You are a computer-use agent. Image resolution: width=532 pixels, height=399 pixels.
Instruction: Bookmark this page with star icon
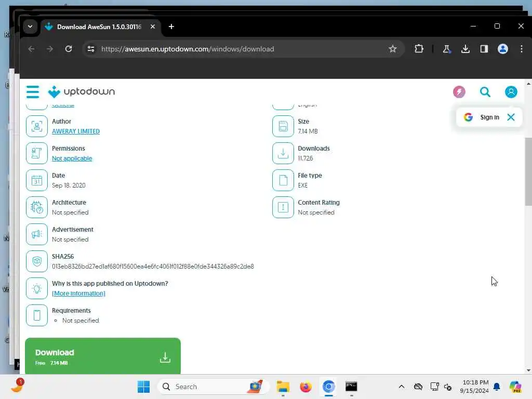pyautogui.click(x=393, y=49)
